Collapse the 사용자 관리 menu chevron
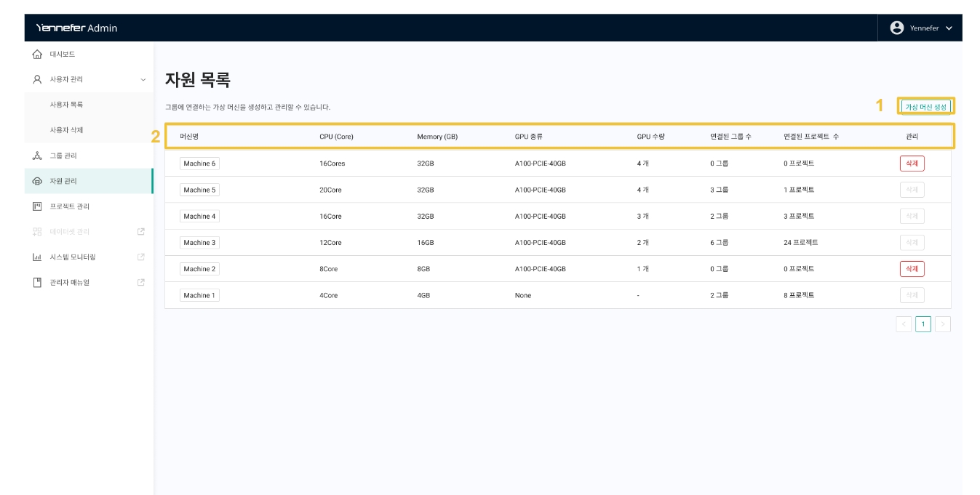This screenshot has width=980, height=495. [143, 79]
